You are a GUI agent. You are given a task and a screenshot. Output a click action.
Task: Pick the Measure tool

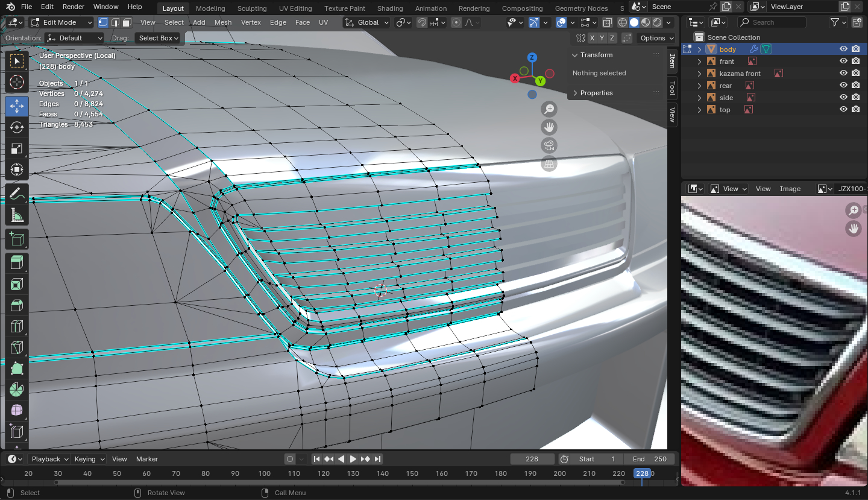coord(17,215)
